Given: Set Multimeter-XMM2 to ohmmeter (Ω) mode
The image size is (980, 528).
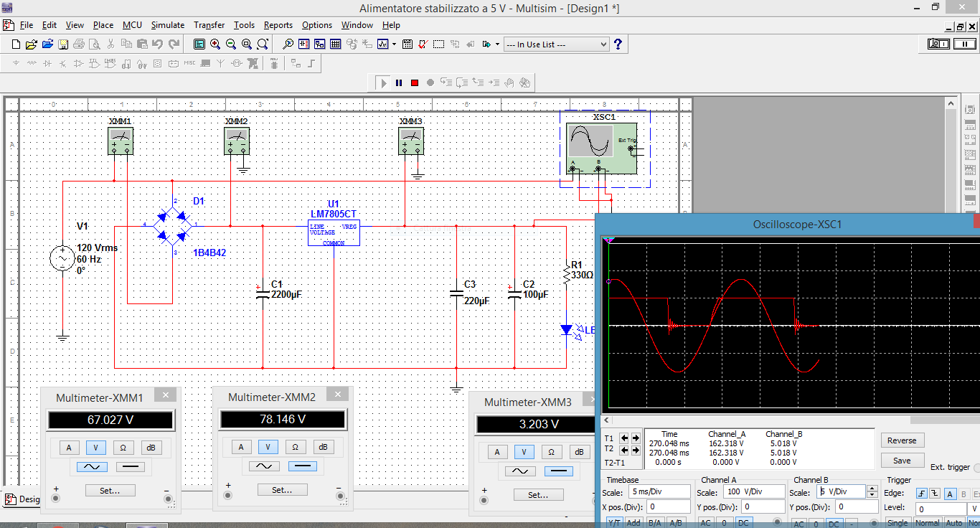Looking at the screenshot, I should (x=295, y=447).
